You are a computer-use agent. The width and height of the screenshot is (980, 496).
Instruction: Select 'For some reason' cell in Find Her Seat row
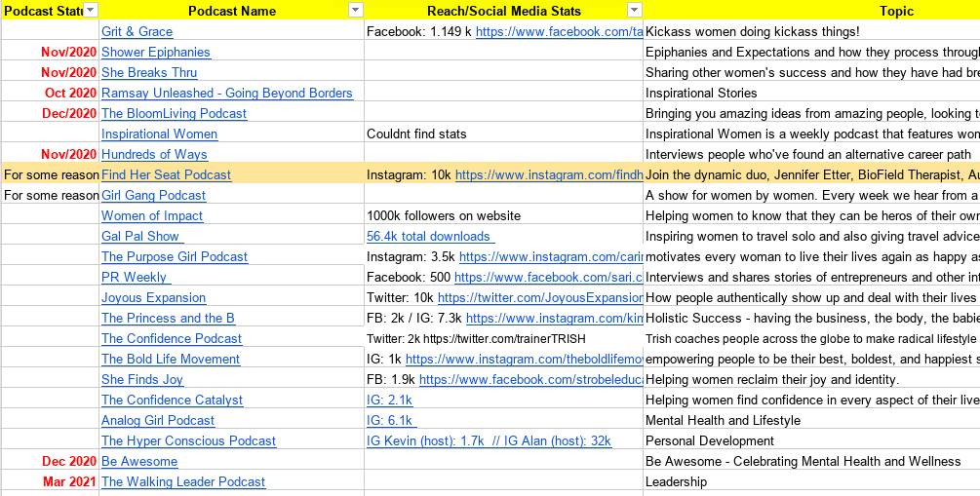point(51,174)
